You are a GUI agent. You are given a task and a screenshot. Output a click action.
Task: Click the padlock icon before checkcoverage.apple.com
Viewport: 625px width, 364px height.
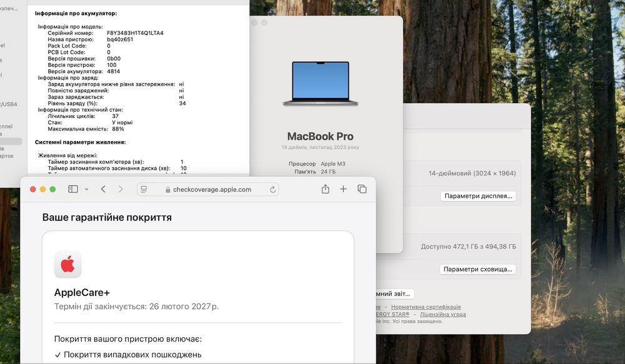point(167,190)
